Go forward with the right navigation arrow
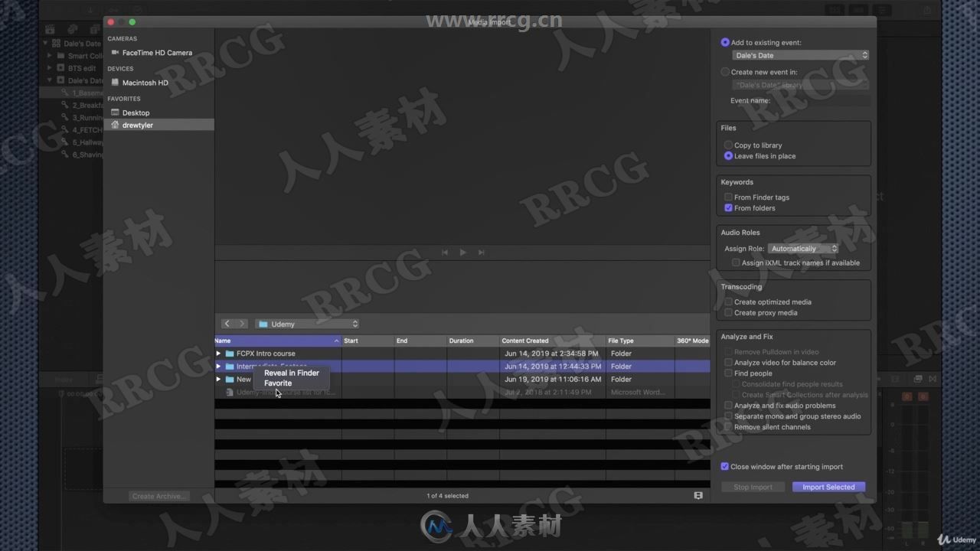 pyautogui.click(x=241, y=324)
